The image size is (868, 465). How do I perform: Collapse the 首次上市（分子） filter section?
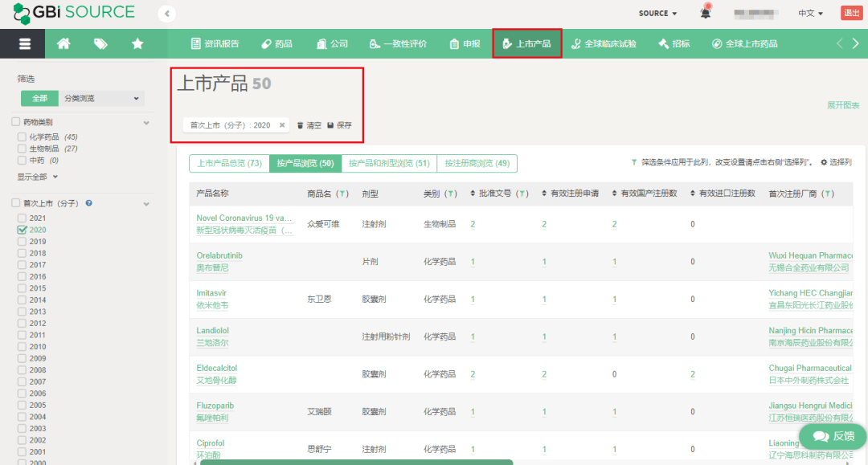click(x=146, y=204)
